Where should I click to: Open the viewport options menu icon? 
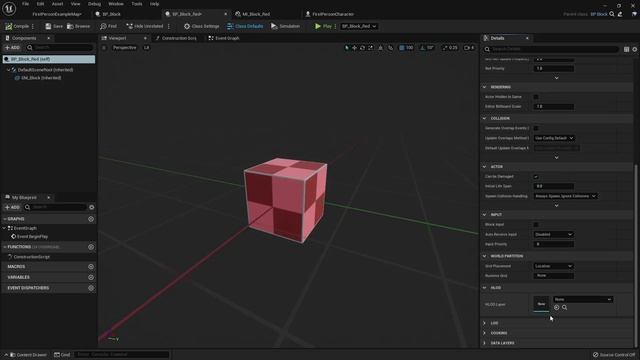[x=104, y=48]
